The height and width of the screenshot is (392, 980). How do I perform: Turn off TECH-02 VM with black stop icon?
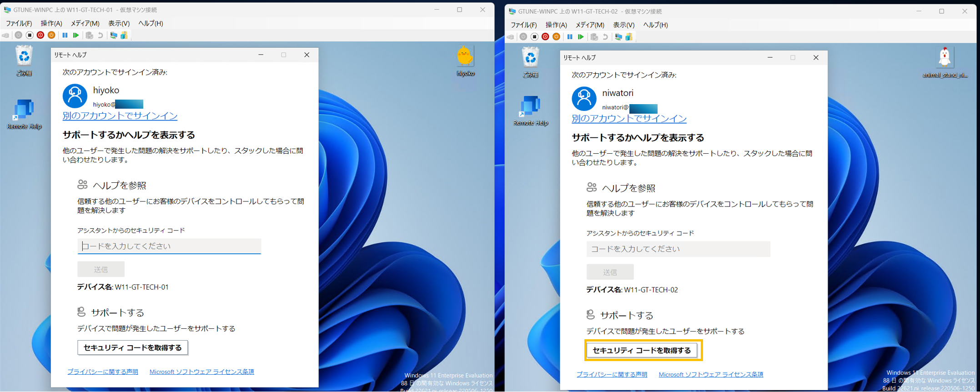534,37
